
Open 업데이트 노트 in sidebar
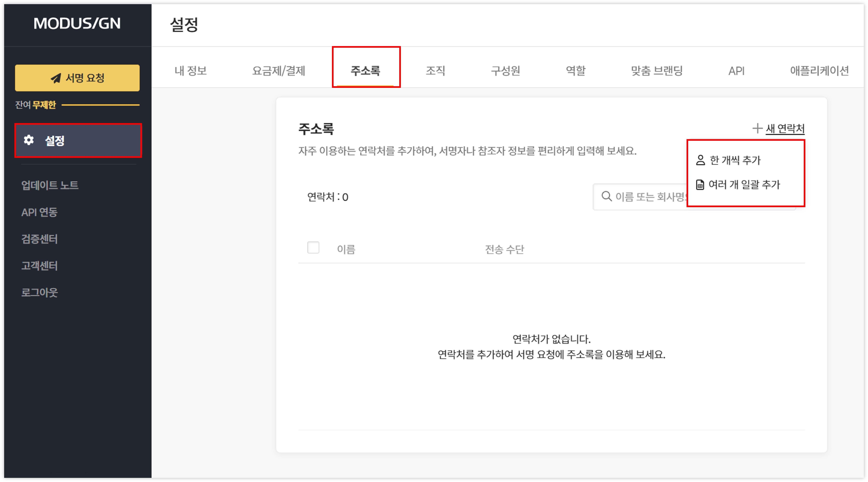click(x=50, y=185)
